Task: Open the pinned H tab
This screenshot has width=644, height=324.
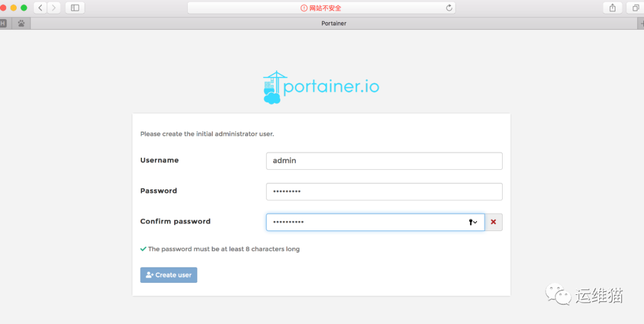Action: (x=3, y=23)
